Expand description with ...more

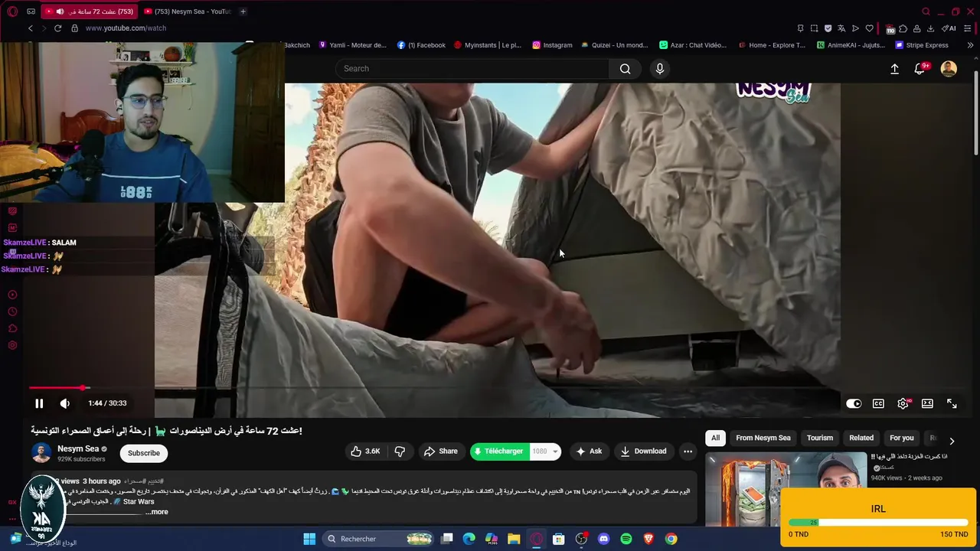(156, 512)
